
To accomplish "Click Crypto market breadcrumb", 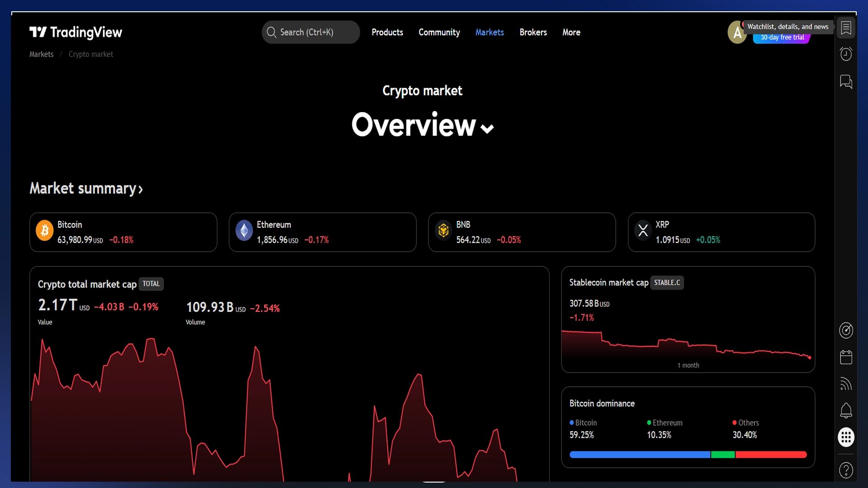I will (91, 54).
